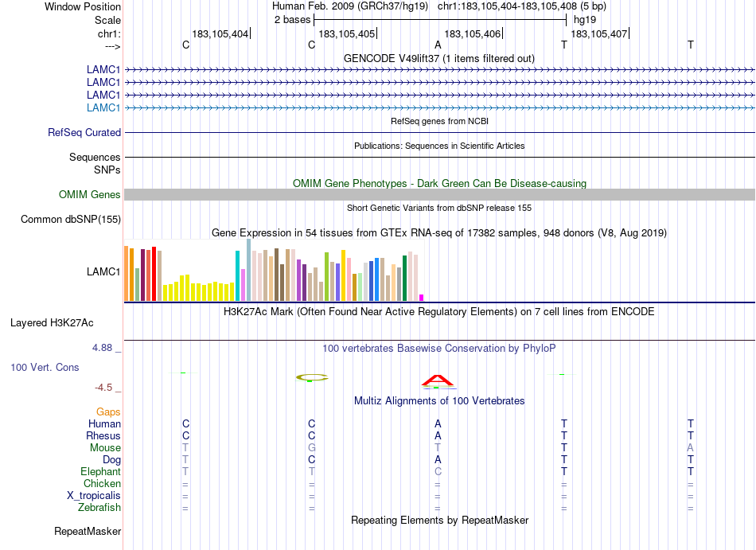Click the cyan GTEx expression bar
Viewport: 756px width, 550px height.
pos(238,275)
